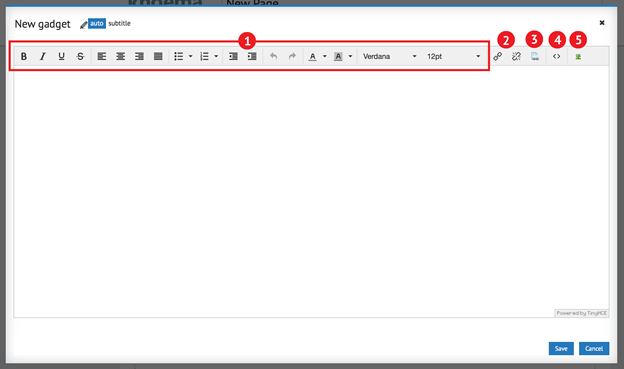Toggle underline formatting
Screen dimensions: 624x369
(61, 57)
